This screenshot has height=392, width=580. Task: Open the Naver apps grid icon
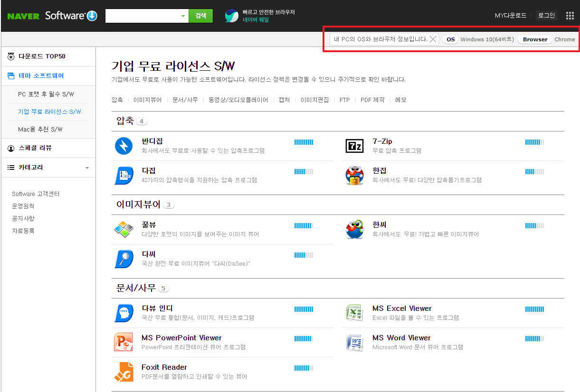pyautogui.click(x=570, y=16)
